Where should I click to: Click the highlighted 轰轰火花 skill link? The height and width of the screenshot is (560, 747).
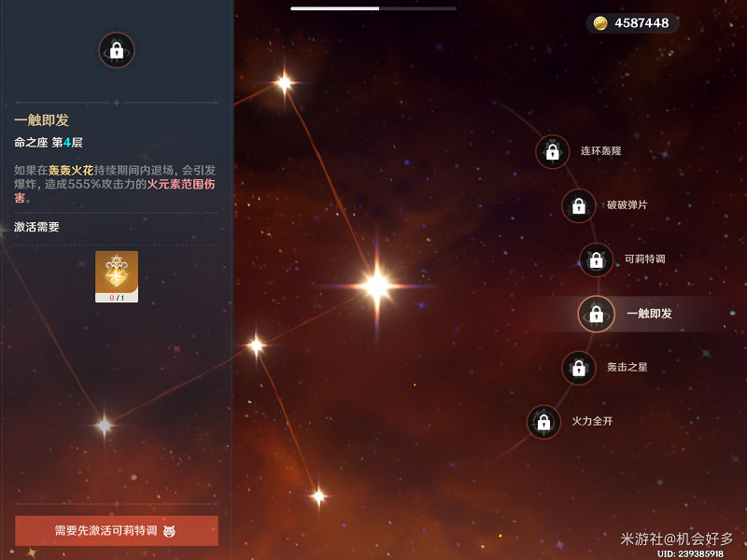(71, 170)
